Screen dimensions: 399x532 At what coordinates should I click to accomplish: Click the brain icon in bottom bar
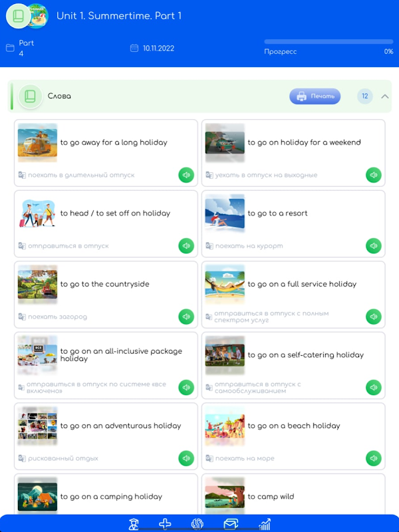pos(198,524)
